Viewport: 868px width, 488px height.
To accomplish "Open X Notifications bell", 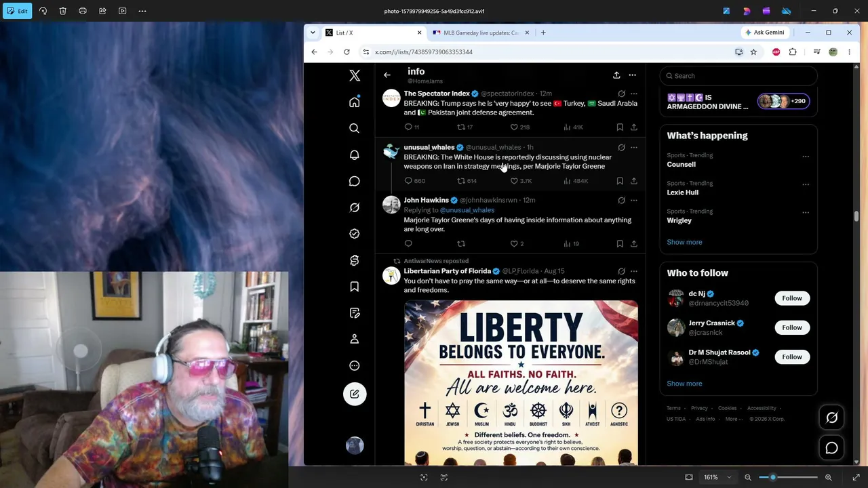I will point(354,155).
